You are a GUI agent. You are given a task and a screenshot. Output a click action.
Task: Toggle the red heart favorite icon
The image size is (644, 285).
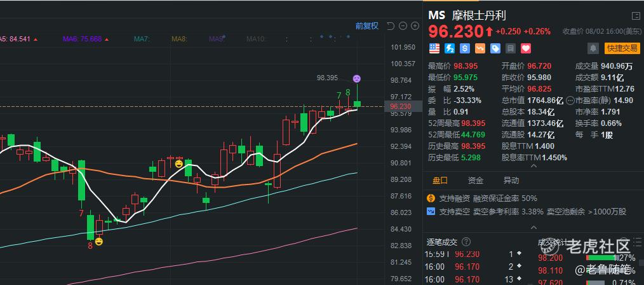click(526, 48)
